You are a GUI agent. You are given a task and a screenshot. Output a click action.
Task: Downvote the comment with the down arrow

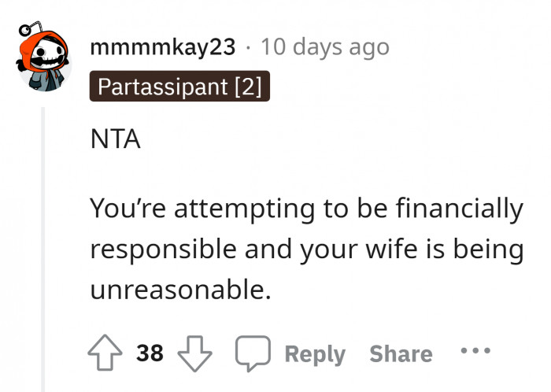click(x=196, y=353)
